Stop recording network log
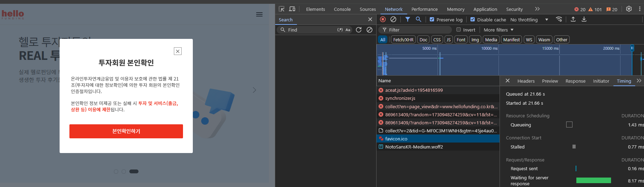Viewport: 644px width, 187px height. (x=383, y=19)
